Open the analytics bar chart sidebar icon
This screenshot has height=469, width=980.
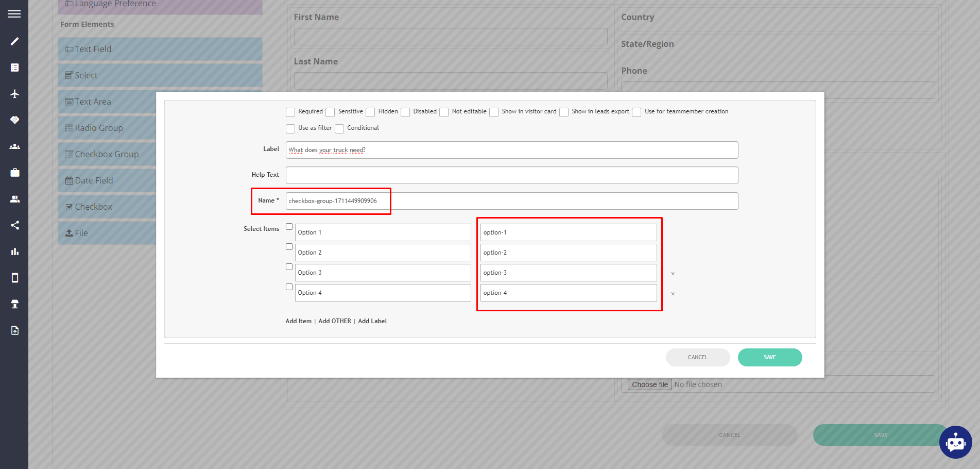point(14,252)
